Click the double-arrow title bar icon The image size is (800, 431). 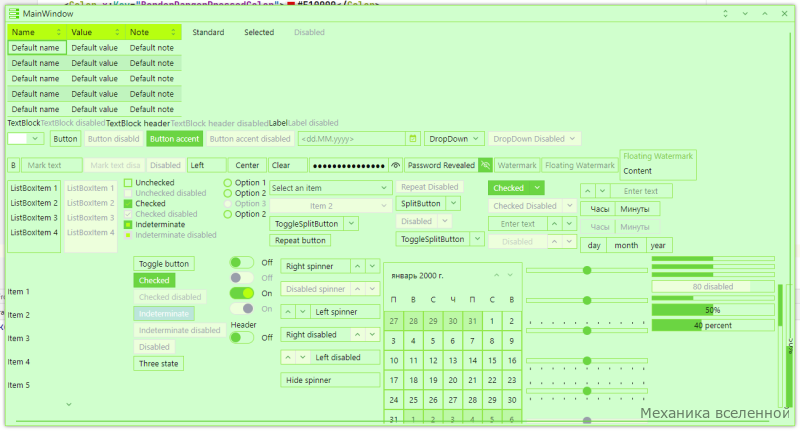point(726,14)
